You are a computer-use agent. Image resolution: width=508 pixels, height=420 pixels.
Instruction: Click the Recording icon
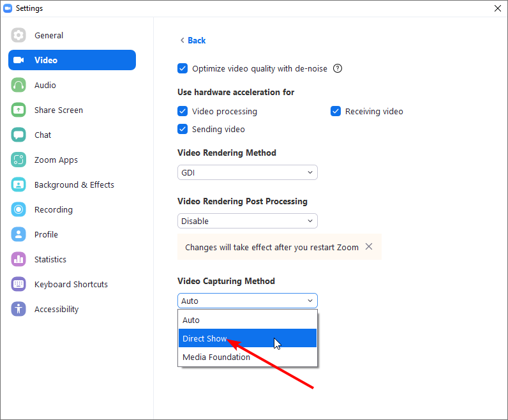click(19, 209)
